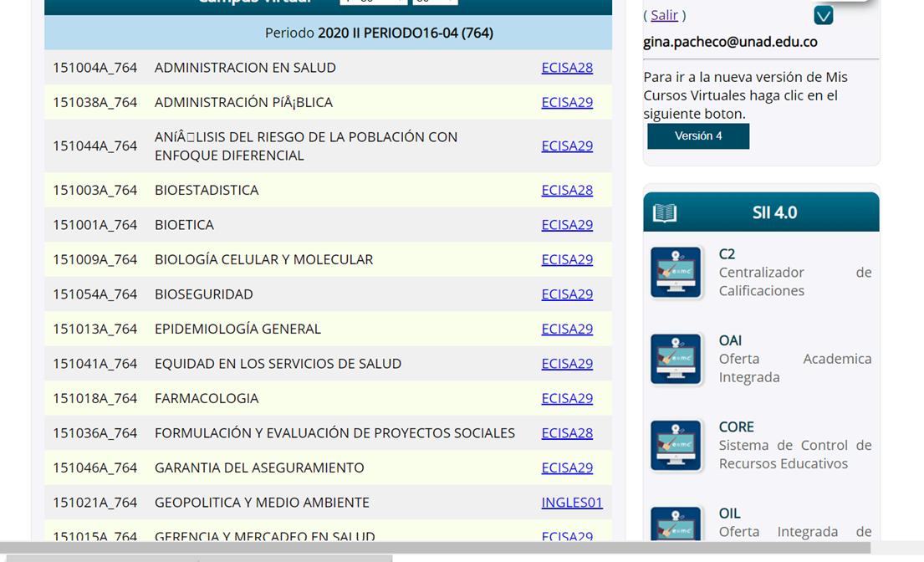
Task: Click the BIOESTADISTICA course name
Action: tap(207, 191)
